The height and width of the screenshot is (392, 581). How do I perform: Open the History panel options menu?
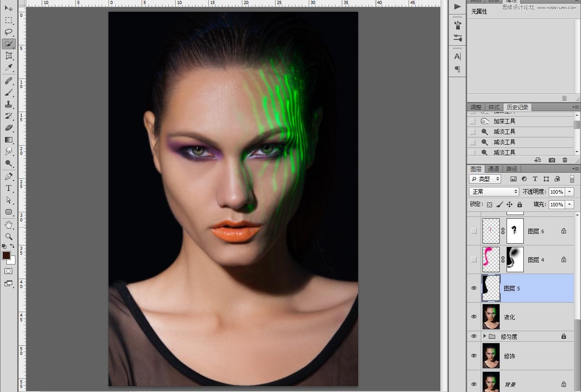(576, 108)
